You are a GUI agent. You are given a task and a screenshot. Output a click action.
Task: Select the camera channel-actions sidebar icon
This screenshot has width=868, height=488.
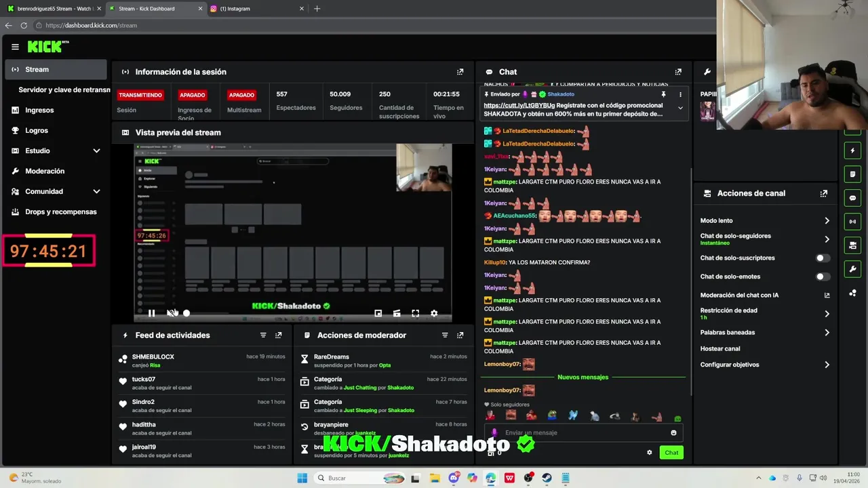(x=853, y=245)
